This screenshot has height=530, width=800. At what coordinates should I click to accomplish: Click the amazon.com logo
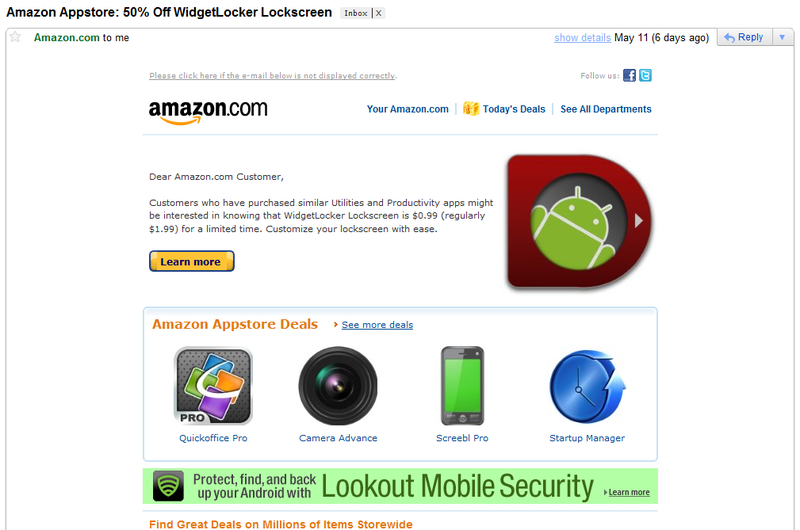click(208, 111)
